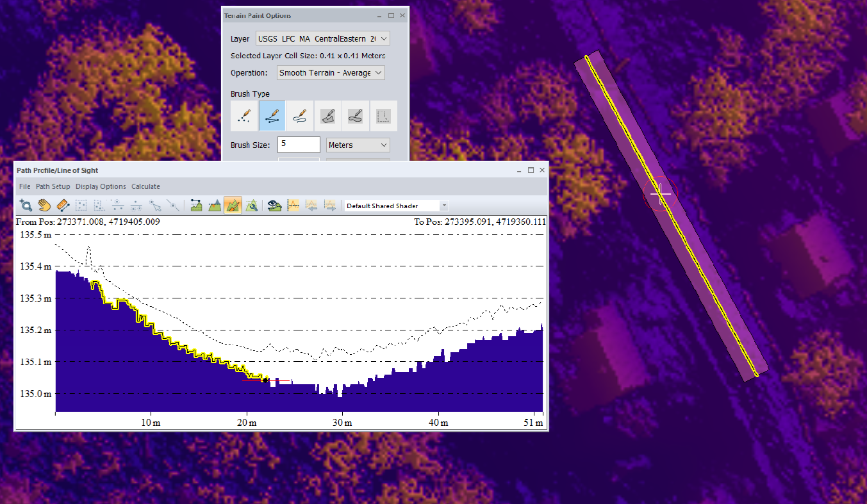Click the eye over terrain line-of-sight icon
Screen dimensions: 867x504
click(x=275, y=206)
